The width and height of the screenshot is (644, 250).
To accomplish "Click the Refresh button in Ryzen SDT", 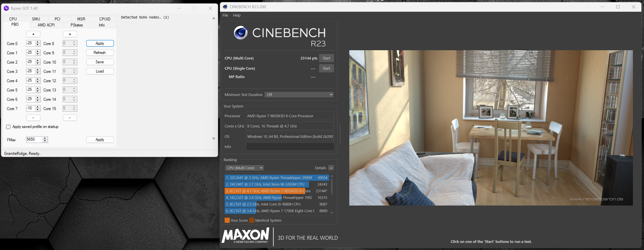I will tap(100, 53).
